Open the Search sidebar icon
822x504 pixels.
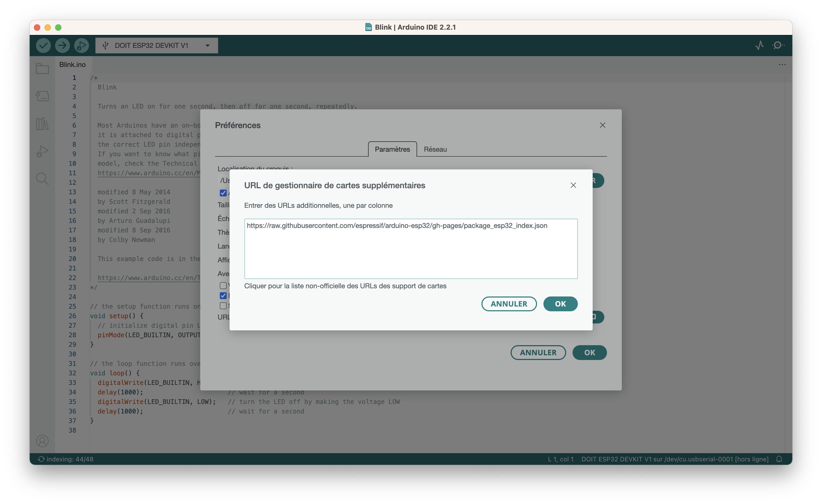42,179
